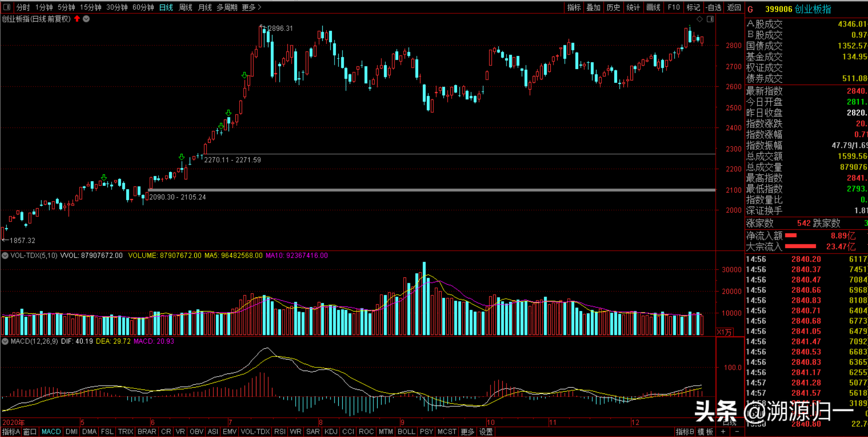Viewport: 868px width, 437px height.
Task: Select SAR indicator tab
Action: coord(313,432)
